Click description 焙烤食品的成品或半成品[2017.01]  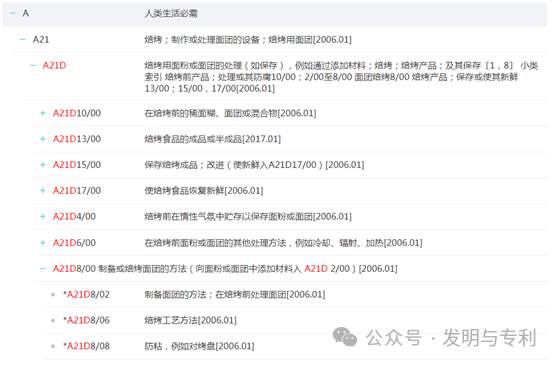pos(212,139)
